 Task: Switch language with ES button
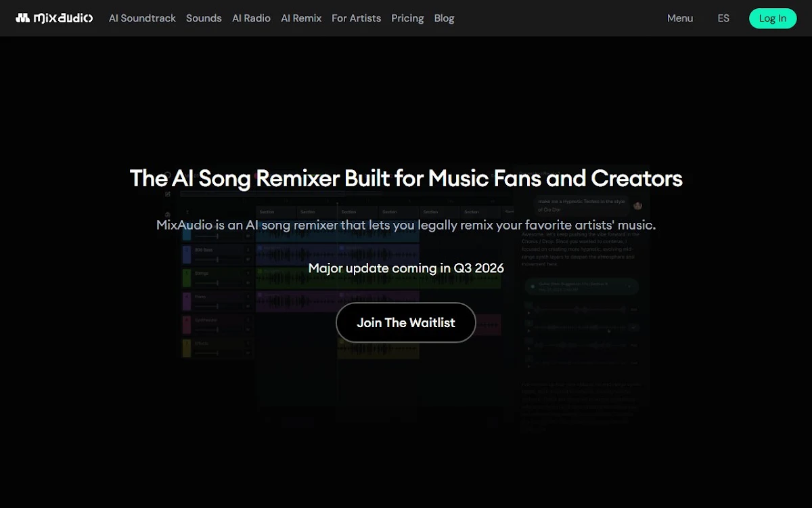click(x=723, y=18)
